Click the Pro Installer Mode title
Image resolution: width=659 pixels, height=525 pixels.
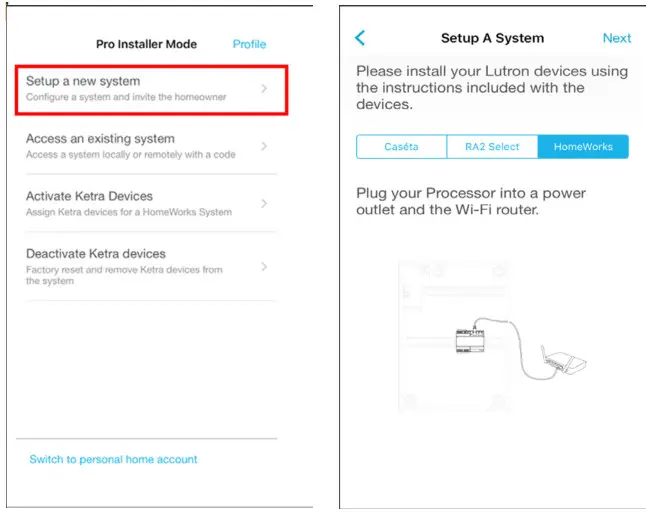pos(146,44)
